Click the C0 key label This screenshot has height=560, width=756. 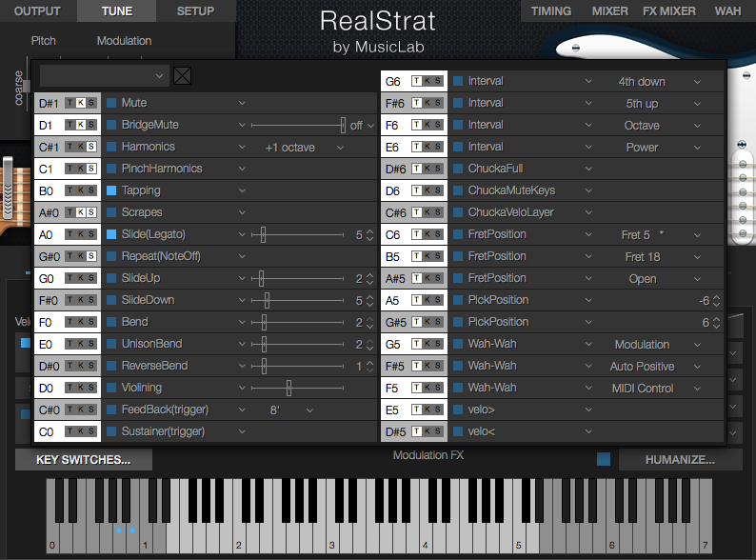point(47,431)
